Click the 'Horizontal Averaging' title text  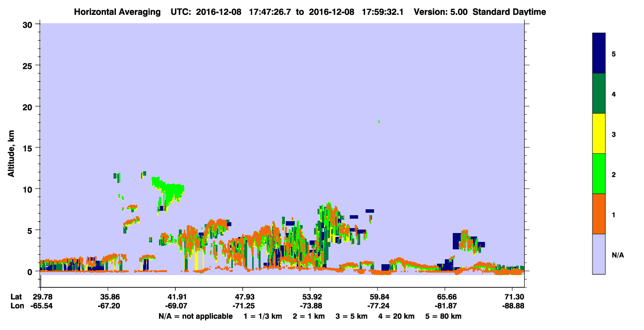[x=117, y=12]
